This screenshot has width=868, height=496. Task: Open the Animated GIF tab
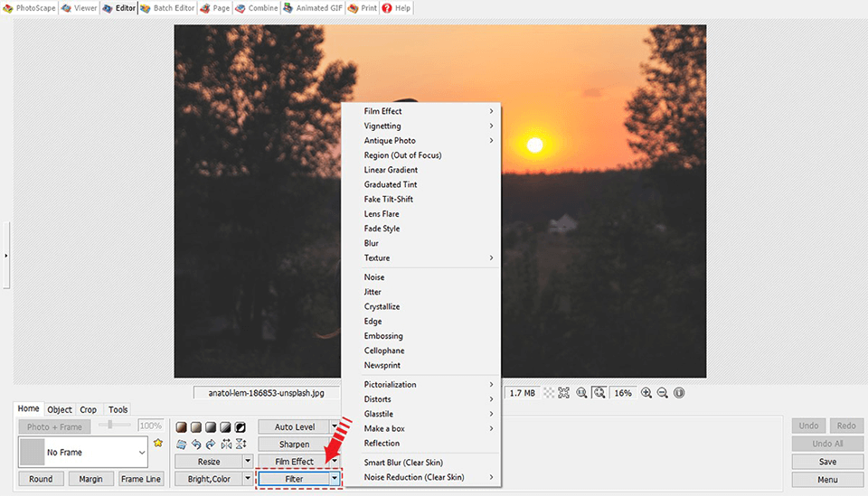pos(313,8)
